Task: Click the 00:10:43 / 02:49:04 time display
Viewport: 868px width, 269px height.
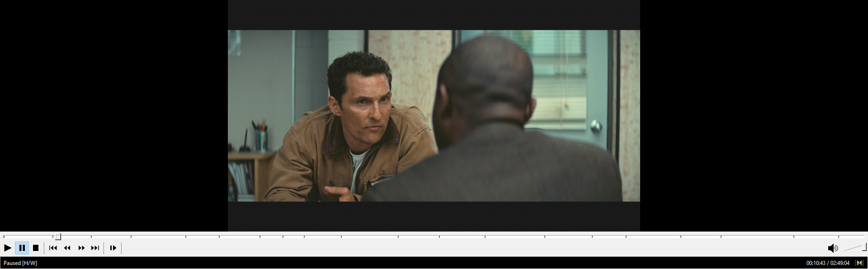Action: pyautogui.click(x=828, y=263)
